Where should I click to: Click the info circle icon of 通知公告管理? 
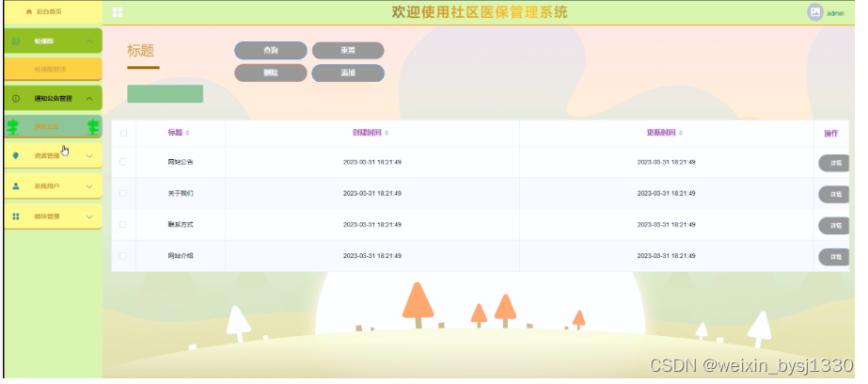pos(15,99)
